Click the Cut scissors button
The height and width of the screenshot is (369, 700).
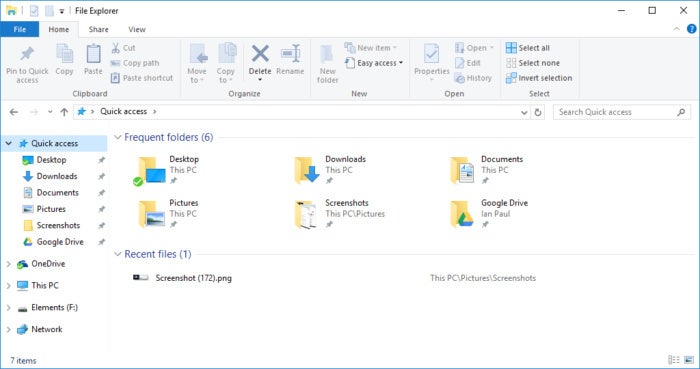[123, 48]
